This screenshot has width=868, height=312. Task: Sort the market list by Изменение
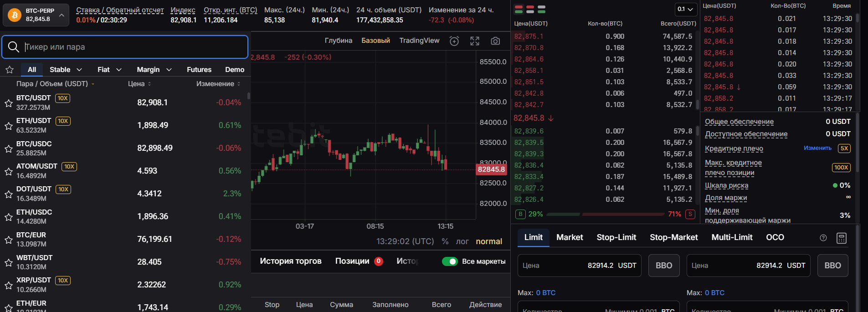(x=218, y=84)
